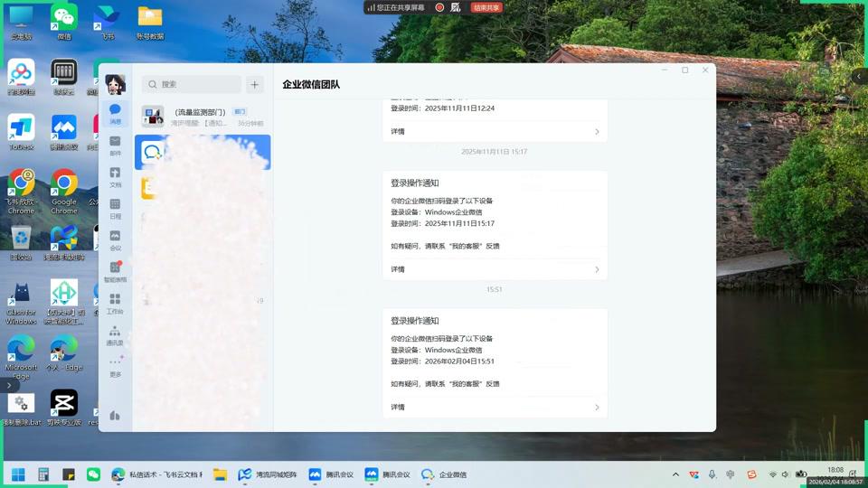
Task: Open the yellow icon conversation in chat list
Action: tap(148, 188)
